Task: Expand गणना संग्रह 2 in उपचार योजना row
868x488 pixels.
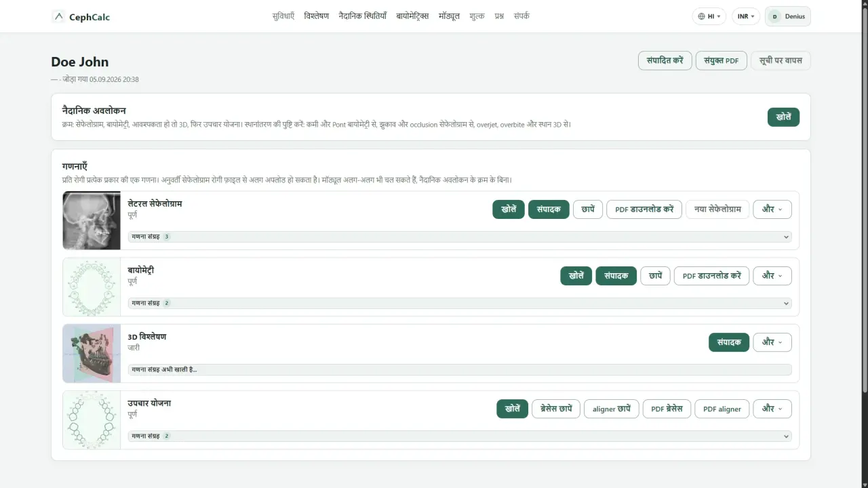Action: (460, 436)
